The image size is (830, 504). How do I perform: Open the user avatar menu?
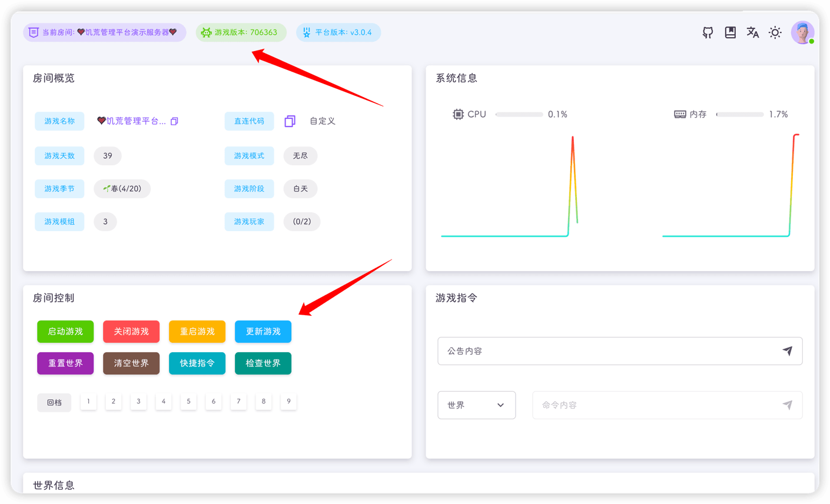click(802, 33)
